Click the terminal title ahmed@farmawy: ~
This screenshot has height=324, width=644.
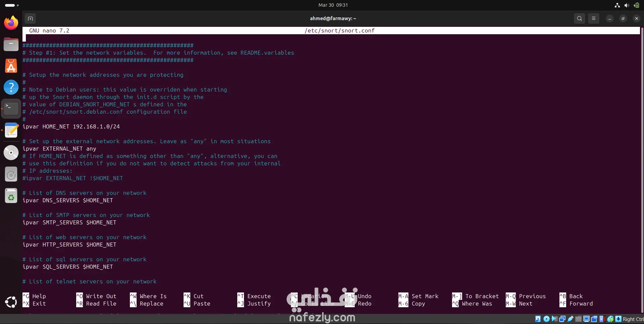(x=333, y=18)
